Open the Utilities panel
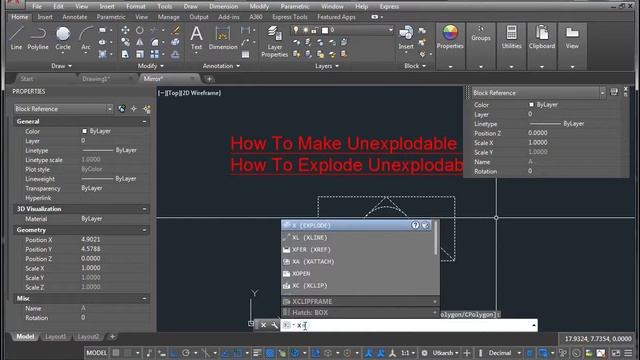 point(511,46)
